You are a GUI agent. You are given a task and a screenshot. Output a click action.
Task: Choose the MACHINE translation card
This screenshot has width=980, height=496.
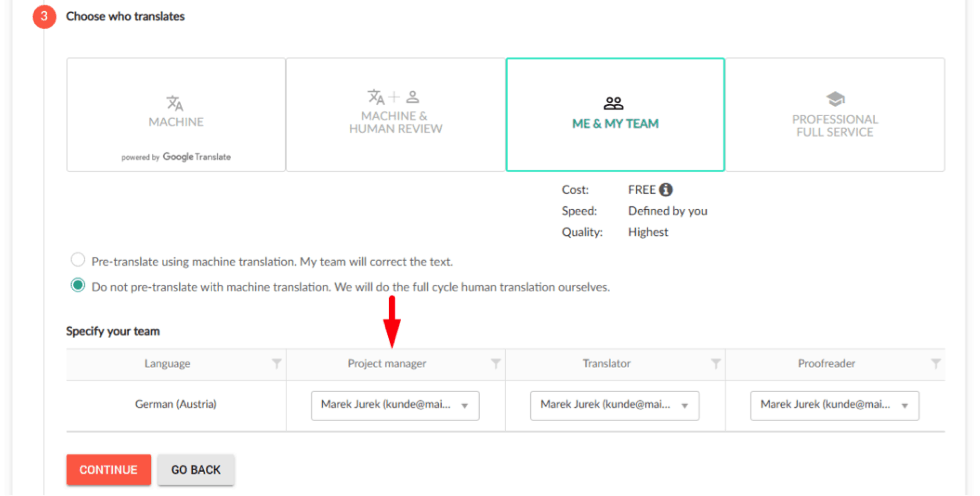176,115
